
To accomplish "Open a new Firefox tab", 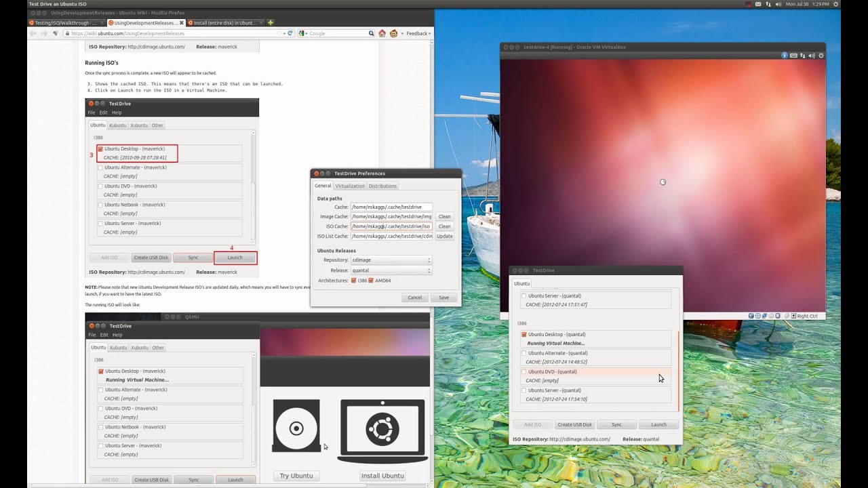I will pos(271,22).
